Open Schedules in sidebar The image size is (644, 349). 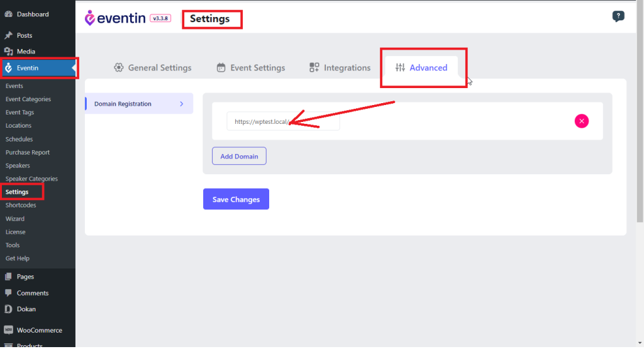coord(19,139)
